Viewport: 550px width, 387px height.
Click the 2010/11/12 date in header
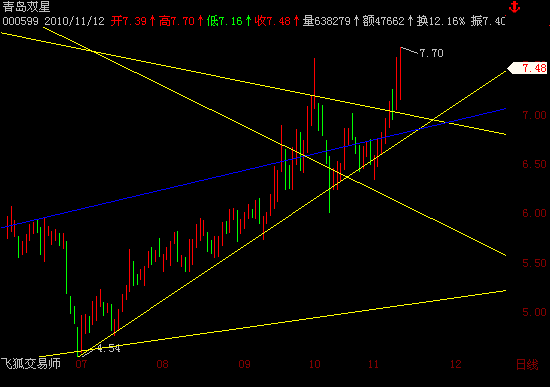pos(74,21)
